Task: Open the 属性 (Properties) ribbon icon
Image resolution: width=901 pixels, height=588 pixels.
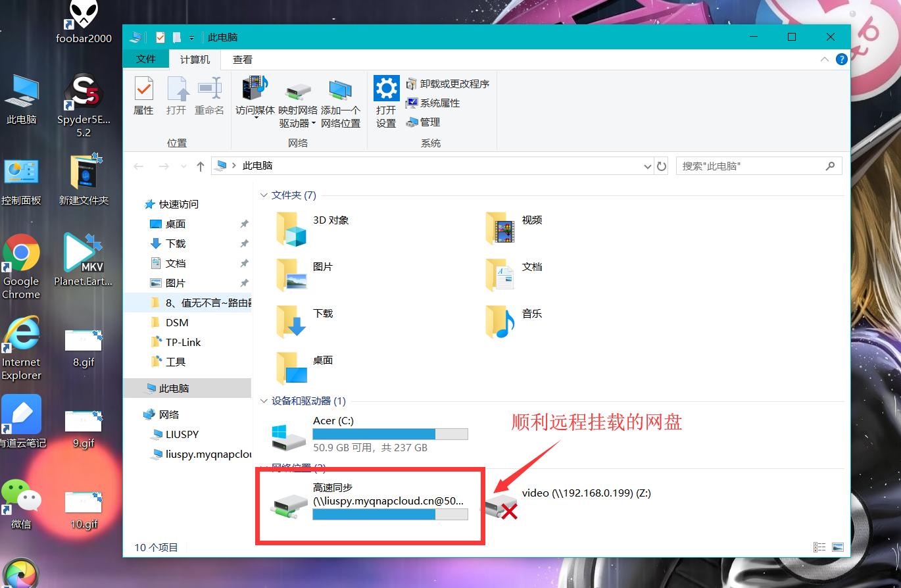Action: [143, 95]
